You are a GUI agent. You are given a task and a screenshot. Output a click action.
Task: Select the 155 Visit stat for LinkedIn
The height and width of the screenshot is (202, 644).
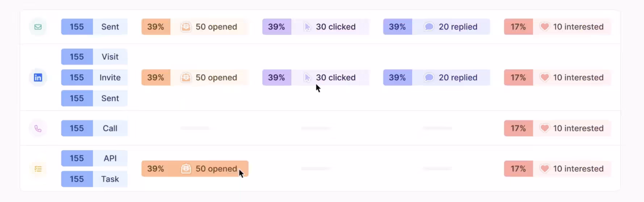[94, 57]
